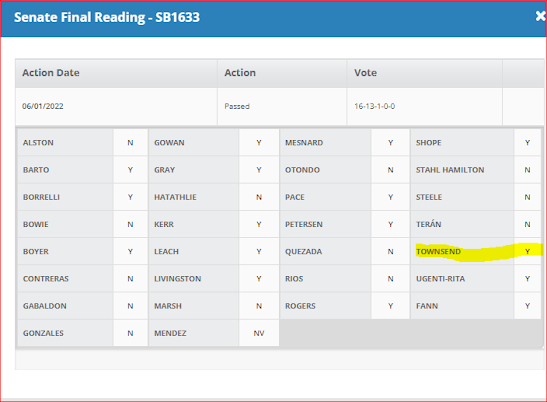The width and height of the screenshot is (547, 402).
Task: Click the PETERSEN name cell
Action: 325,224
